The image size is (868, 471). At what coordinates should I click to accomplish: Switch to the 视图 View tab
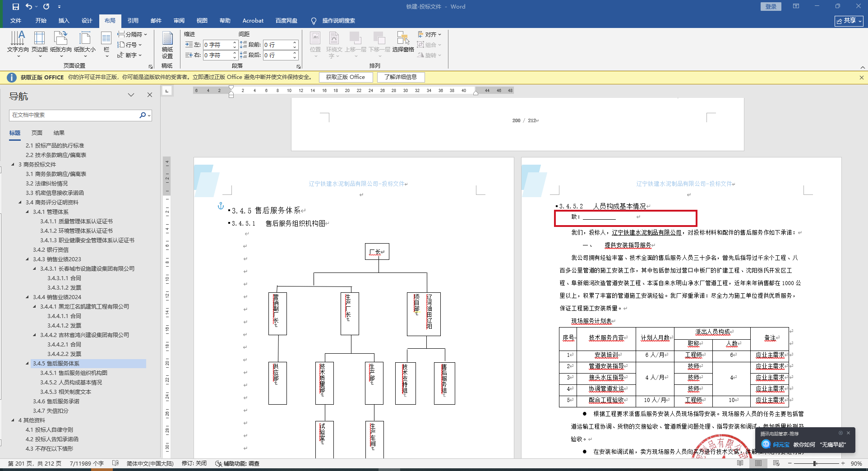[202, 21]
